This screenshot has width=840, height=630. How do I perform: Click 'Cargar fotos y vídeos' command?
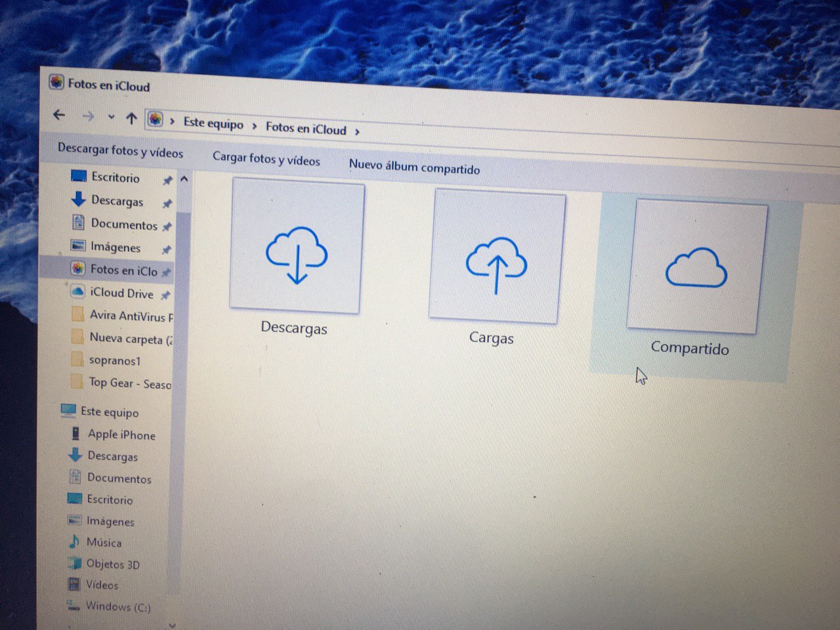pos(266,159)
